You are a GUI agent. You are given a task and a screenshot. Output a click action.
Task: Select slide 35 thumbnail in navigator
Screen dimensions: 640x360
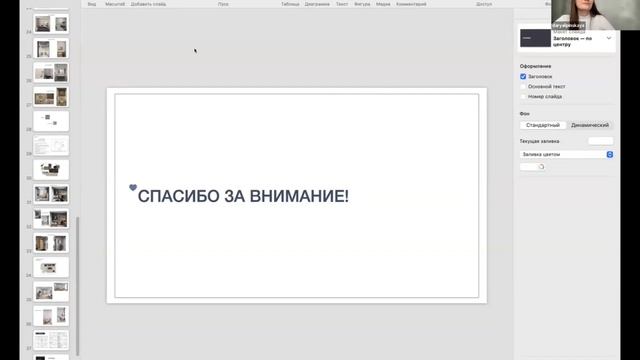click(x=51, y=291)
